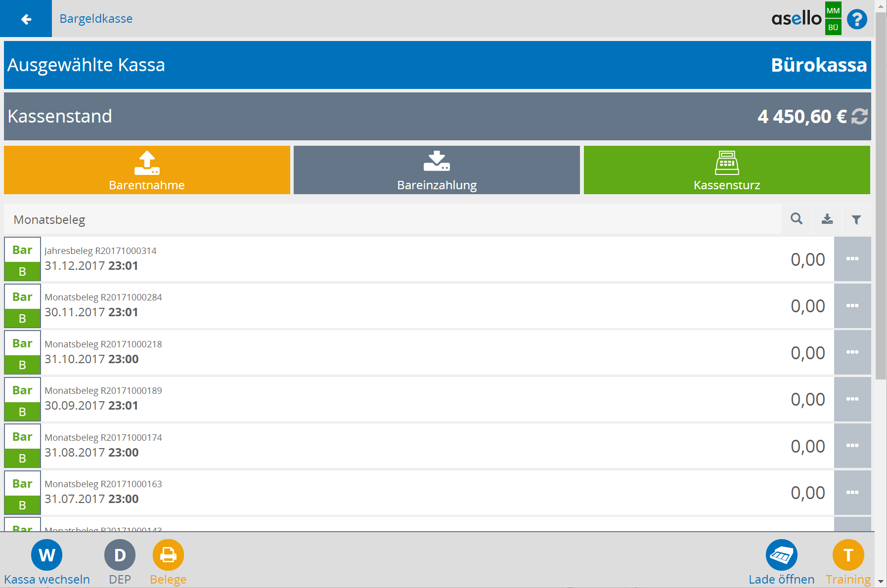Download the receipt list

[827, 219]
